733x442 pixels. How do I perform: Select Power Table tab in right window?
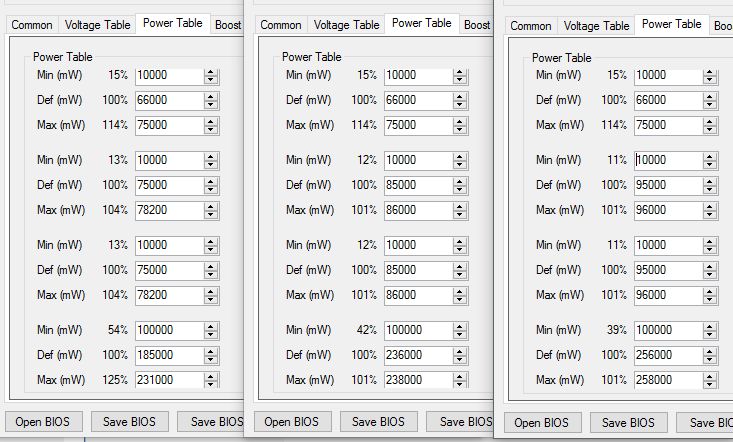pyautogui.click(x=672, y=24)
